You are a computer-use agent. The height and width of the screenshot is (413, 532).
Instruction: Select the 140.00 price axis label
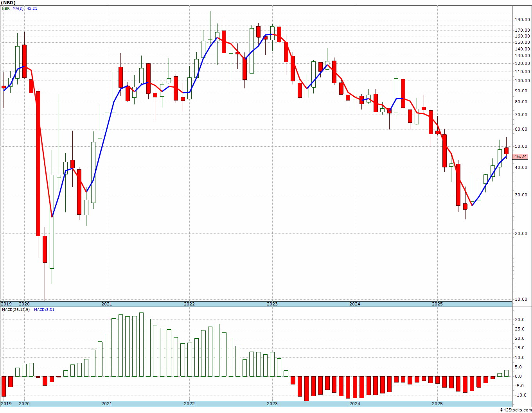(523, 49)
